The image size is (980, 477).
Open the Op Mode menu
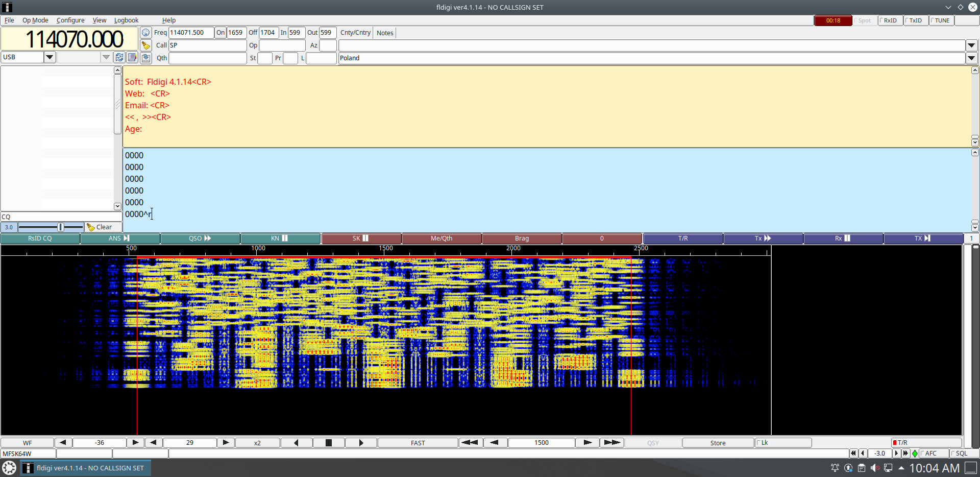[x=35, y=20]
